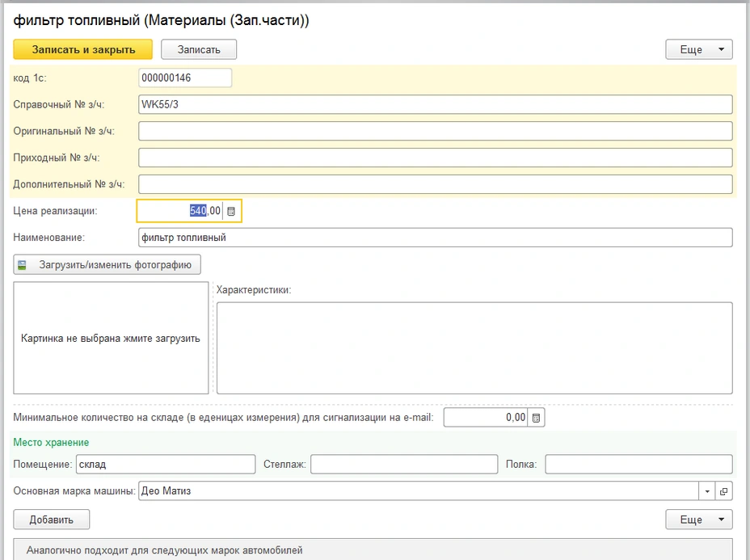Click the Наименование field with фильтр топливный
Image resolution: width=750 pixels, height=560 pixels.
click(x=435, y=238)
